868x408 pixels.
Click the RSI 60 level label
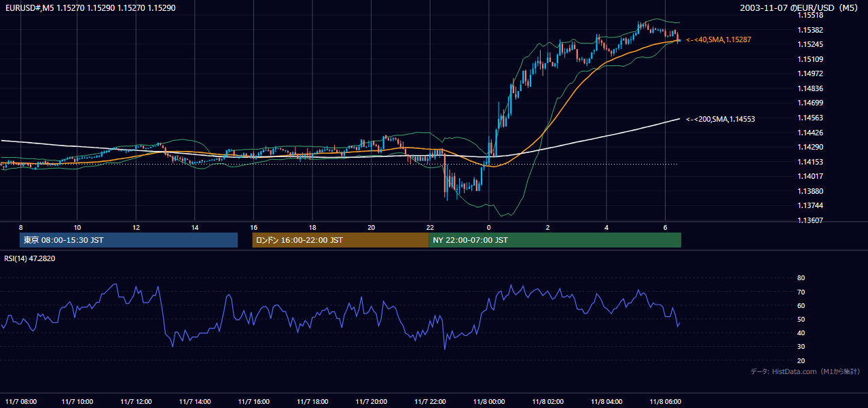tap(801, 305)
